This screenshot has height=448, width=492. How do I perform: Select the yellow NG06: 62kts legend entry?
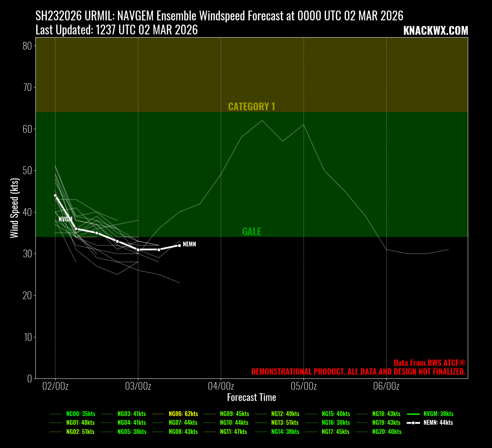(x=183, y=414)
